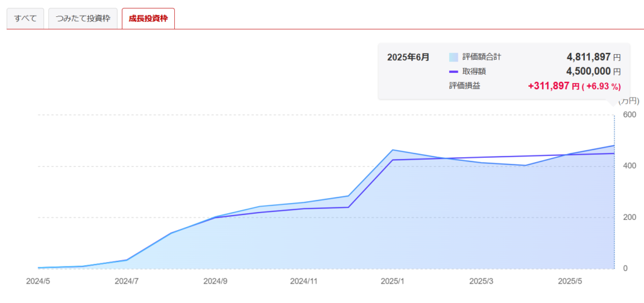Click the 2025/5 x-axis label
644x303 pixels.
click(569, 282)
